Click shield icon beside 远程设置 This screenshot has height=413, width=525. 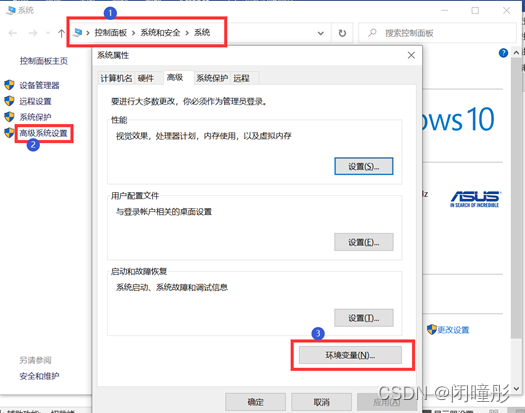pos(9,101)
